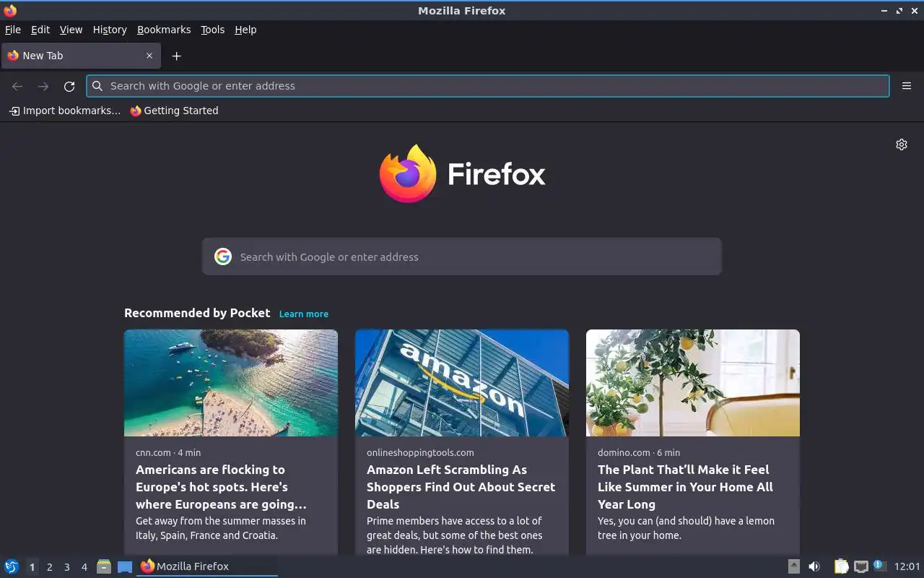This screenshot has width=924, height=578.
Task: Switch to workspace 4
Action: 84,567
